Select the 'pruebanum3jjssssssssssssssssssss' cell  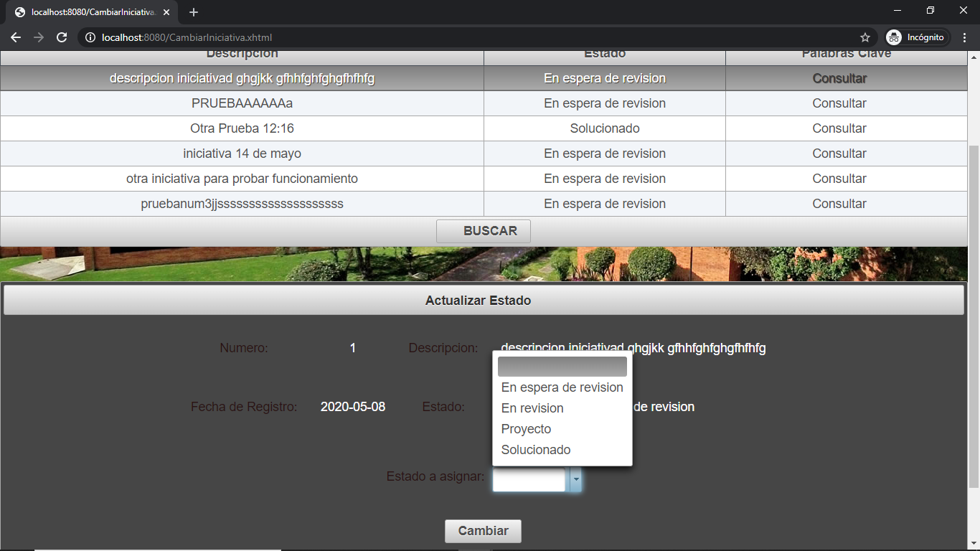(242, 204)
